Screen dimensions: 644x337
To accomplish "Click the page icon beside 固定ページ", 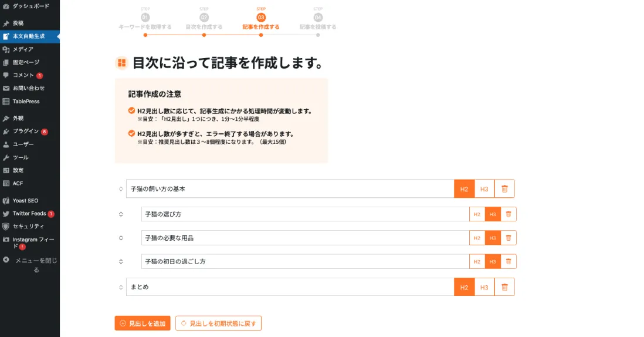I will click(x=6, y=62).
